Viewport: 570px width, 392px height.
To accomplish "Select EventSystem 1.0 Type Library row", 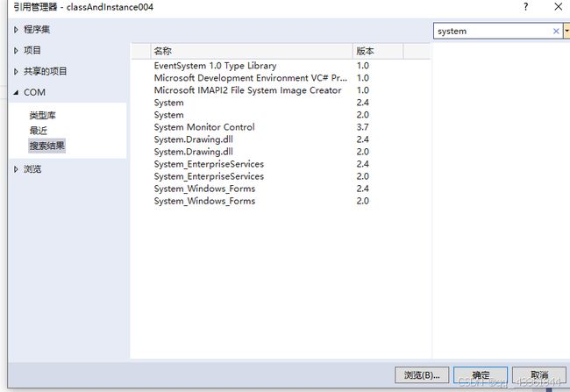I will point(281,66).
